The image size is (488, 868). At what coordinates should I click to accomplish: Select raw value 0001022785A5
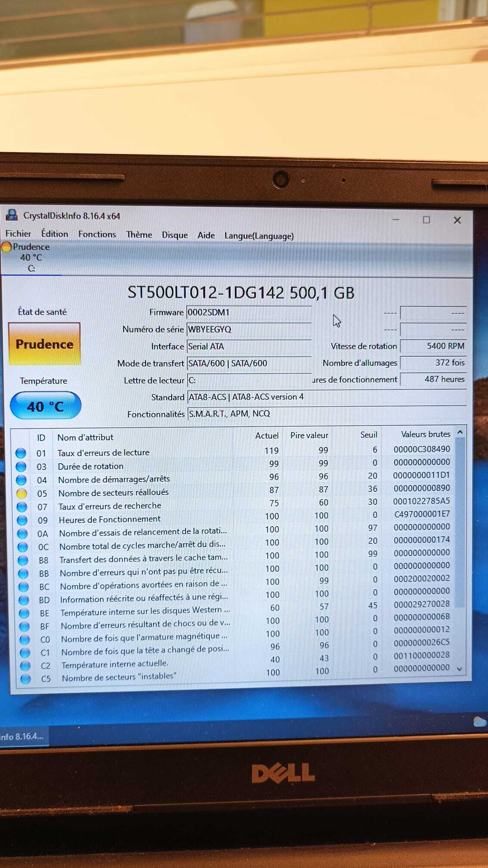(x=421, y=501)
